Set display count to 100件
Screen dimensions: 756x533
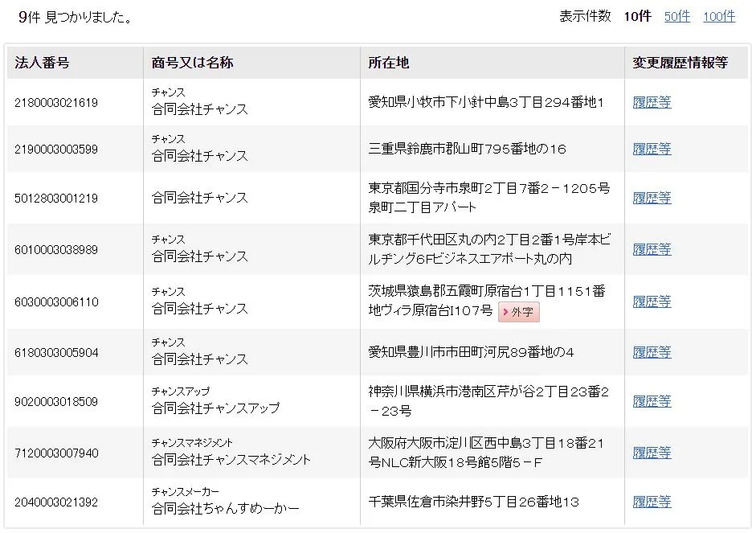coord(718,17)
